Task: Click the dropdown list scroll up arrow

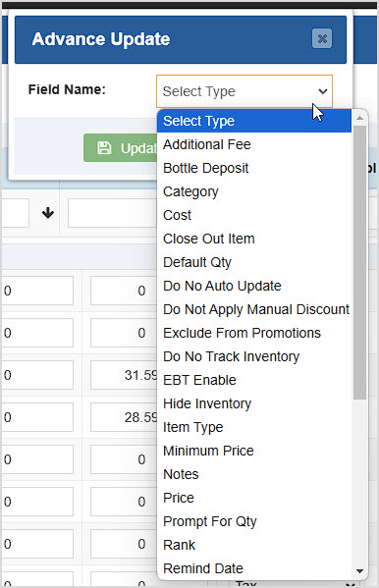Action: point(359,118)
